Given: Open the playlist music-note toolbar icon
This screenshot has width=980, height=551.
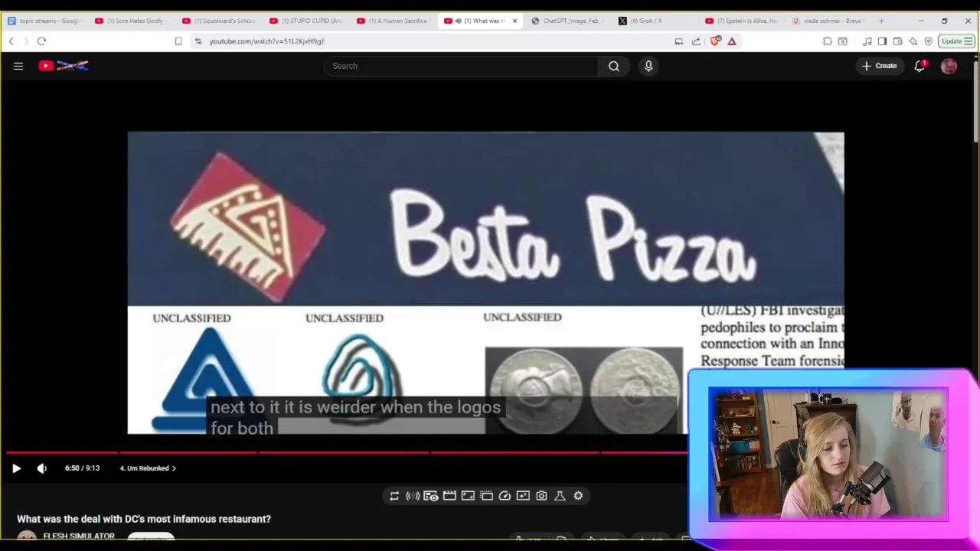Looking at the screenshot, I should 867,41.
